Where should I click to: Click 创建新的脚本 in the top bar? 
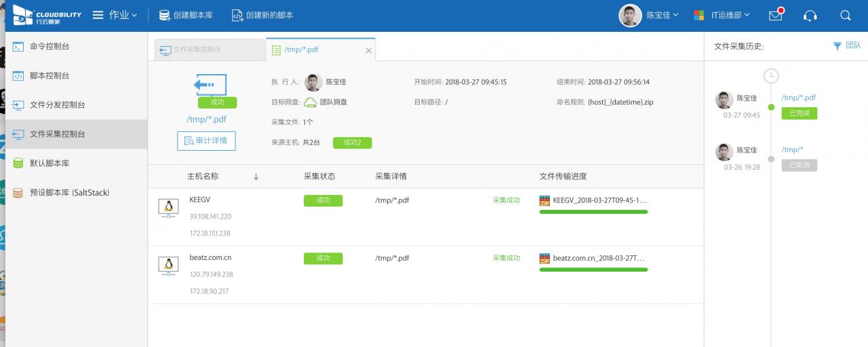[262, 15]
